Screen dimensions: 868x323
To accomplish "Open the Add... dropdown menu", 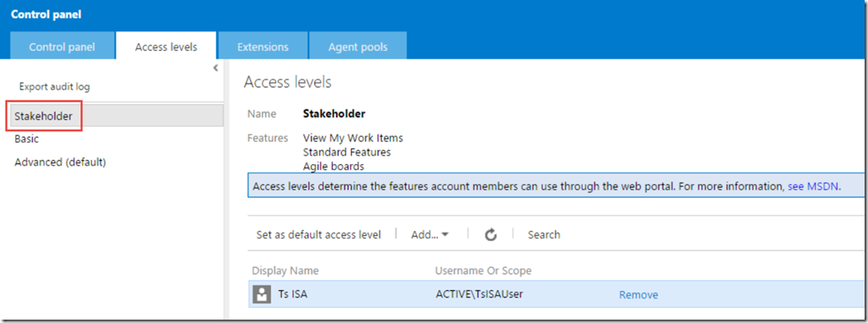I will point(430,235).
